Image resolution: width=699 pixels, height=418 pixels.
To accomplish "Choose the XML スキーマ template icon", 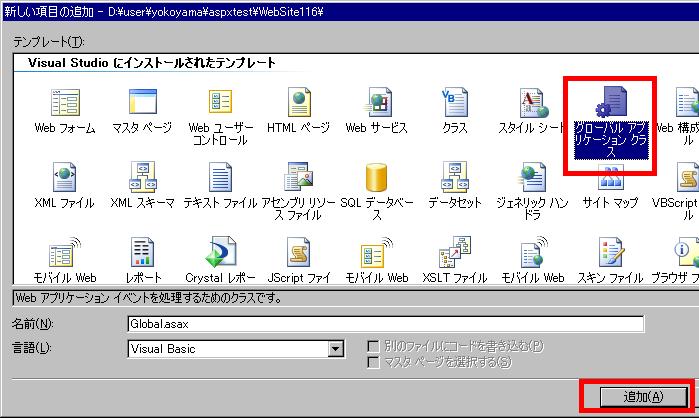I will pos(143,177).
